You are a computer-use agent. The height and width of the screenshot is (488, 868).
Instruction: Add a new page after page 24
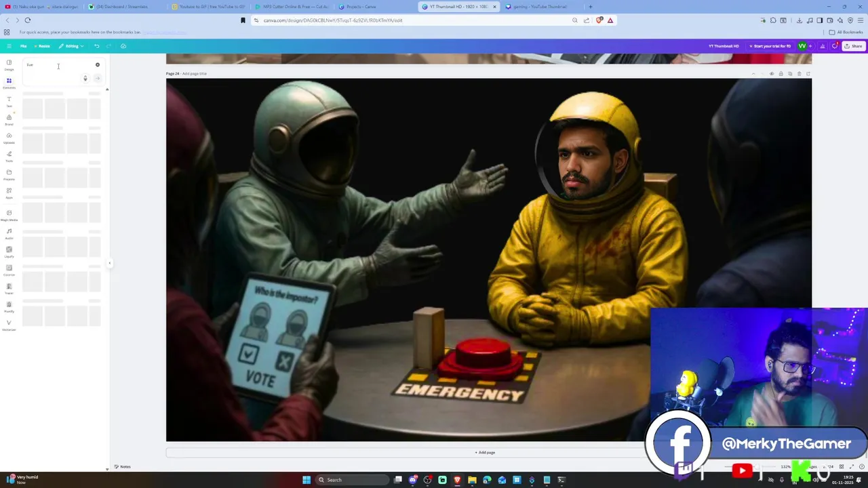tap(808, 73)
